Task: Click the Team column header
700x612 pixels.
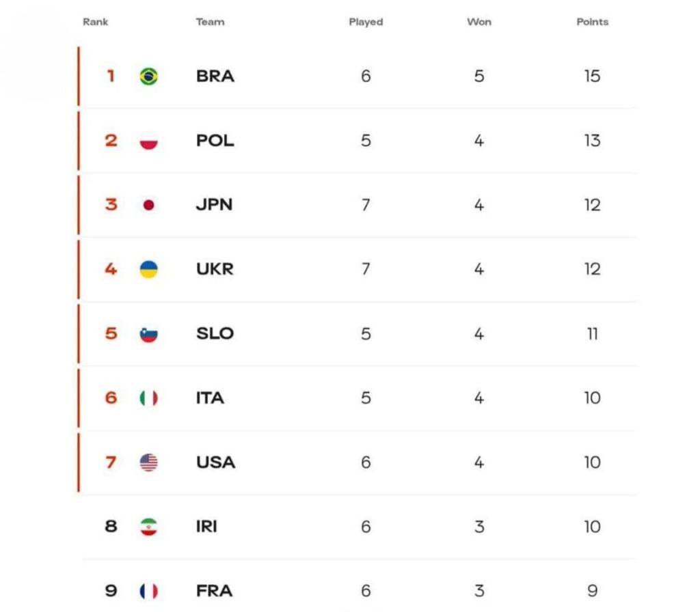Action: coord(211,22)
